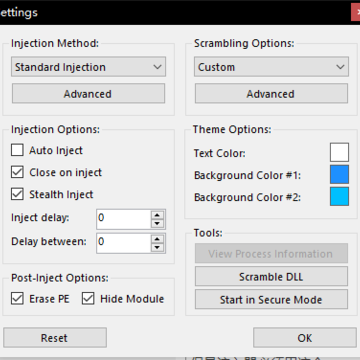This screenshot has width=360, height=360.
Task: Expand the Scrambling Options Custom dropdown
Action: [271, 67]
